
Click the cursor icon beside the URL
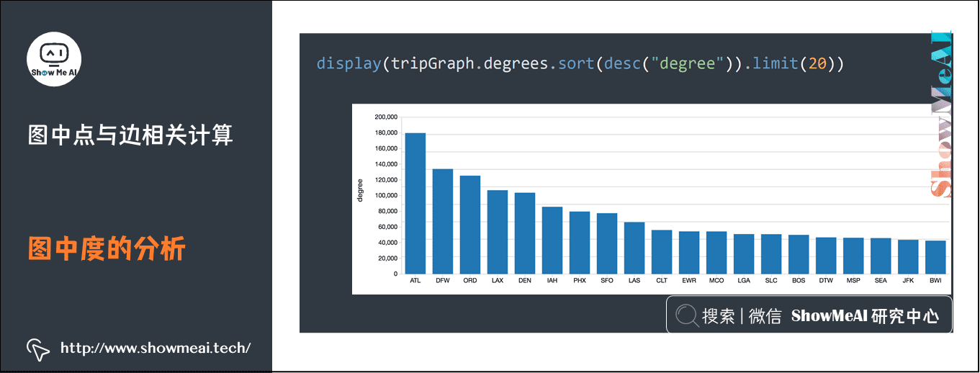[x=38, y=349]
